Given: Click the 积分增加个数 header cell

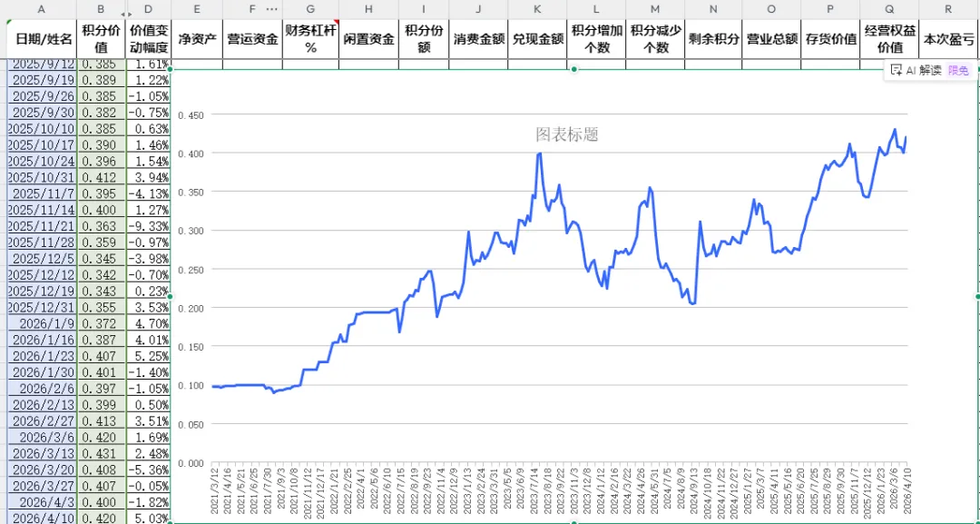Looking at the screenshot, I should point(596,39).
